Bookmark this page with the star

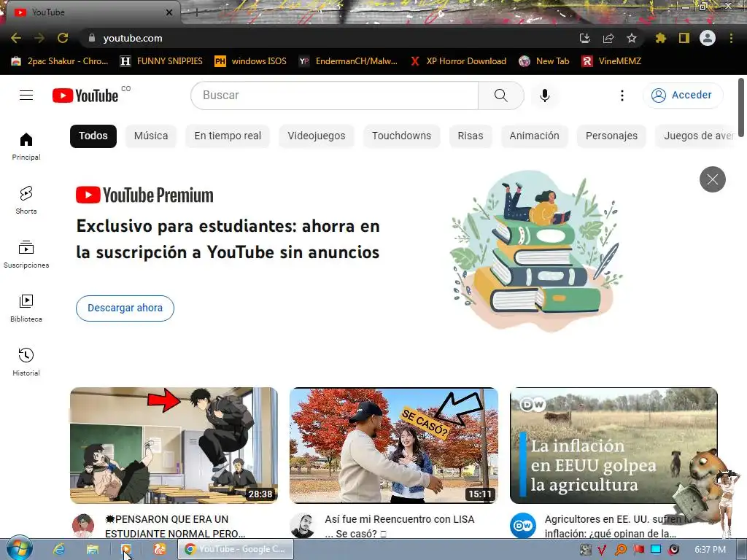click(x=632, y=38)
